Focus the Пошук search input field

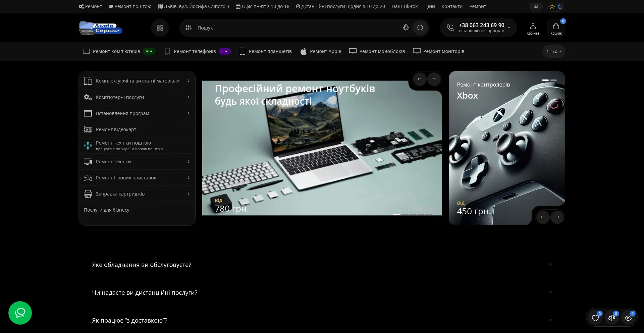click(x=298, y=28)
